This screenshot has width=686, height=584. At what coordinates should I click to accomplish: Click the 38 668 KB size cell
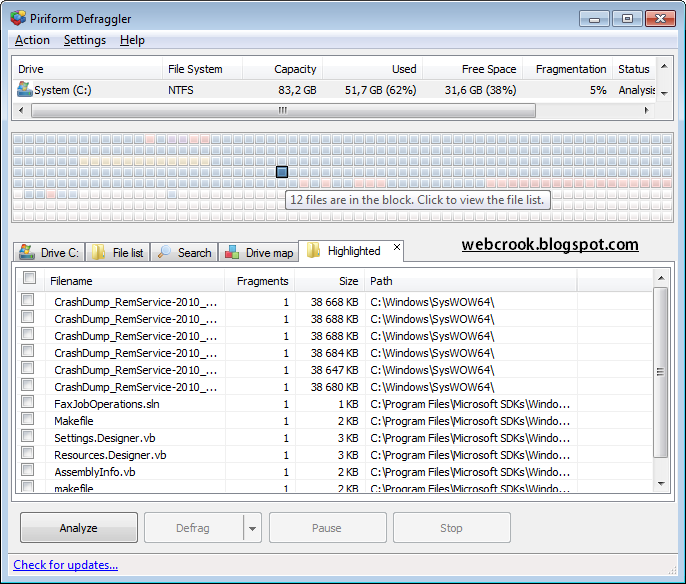click(335, 302)
